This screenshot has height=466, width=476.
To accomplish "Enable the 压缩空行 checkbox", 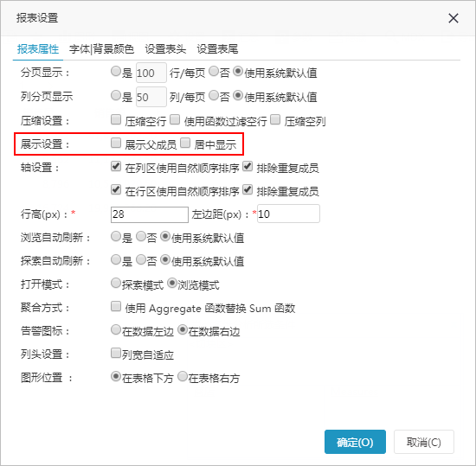I will (116, 119).
